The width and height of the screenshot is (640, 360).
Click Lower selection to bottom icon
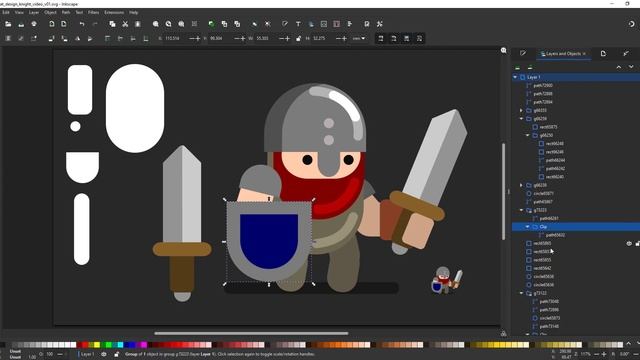tap(146, 38)
